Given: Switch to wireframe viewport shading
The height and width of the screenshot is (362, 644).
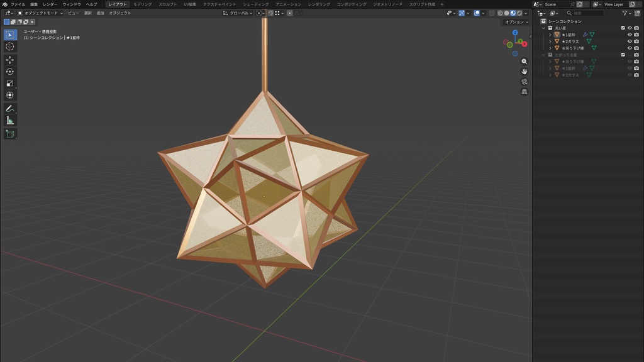Looking at the screenshot, I should coord(500,13).
